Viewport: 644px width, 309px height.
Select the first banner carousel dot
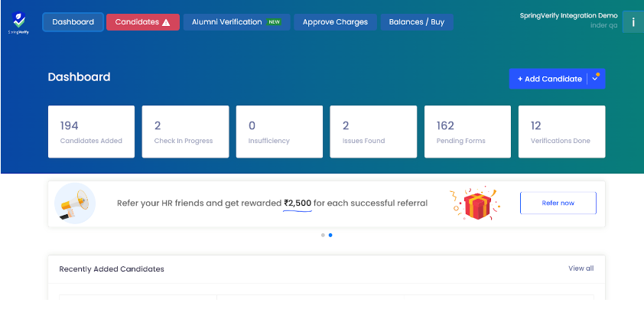(323, 235)
